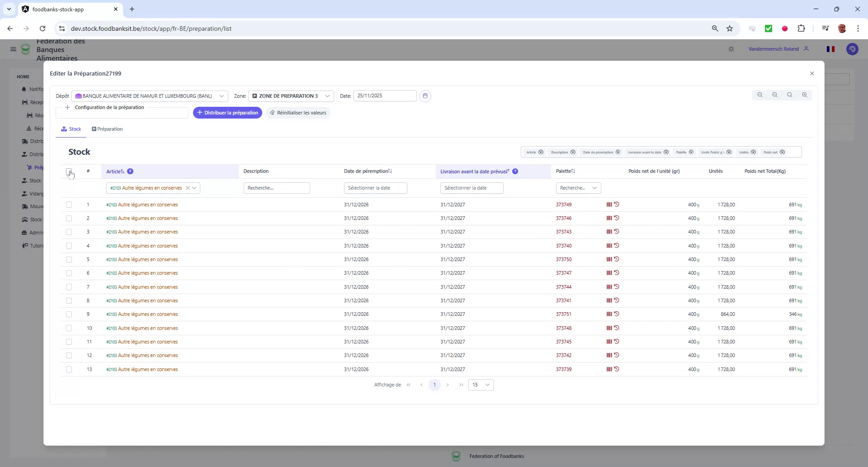
Task: Click the history icon on palette 373746
Action: pos(618,218)
